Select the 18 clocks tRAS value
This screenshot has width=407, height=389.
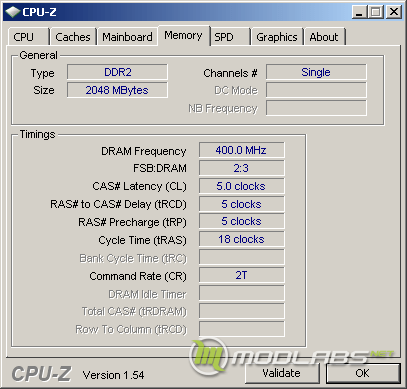242,239
